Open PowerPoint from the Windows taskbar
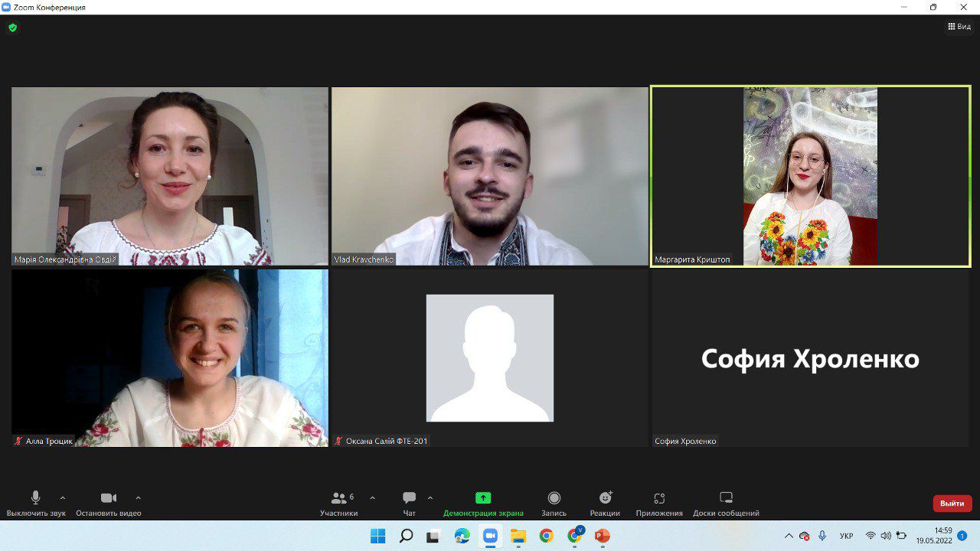The width and height of the screenshot is (980, 551). (603, 536)
